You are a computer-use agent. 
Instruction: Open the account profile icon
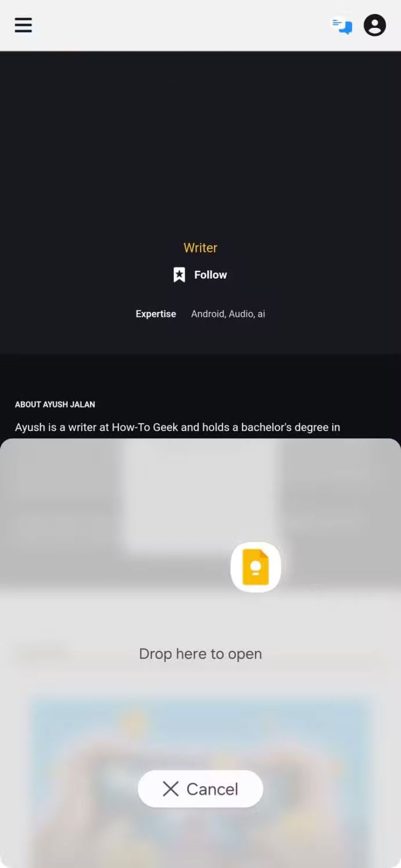tap(375, 25)
